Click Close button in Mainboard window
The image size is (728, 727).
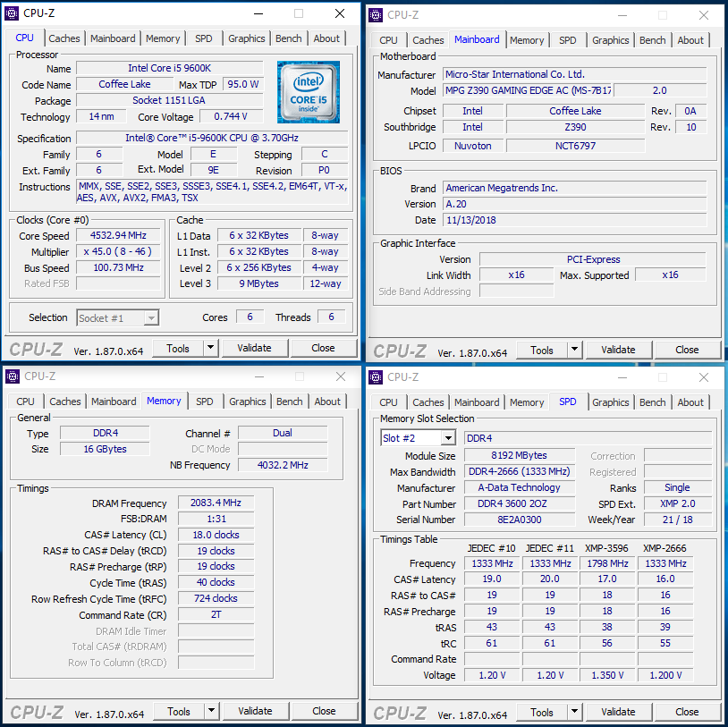coord(687,350)
